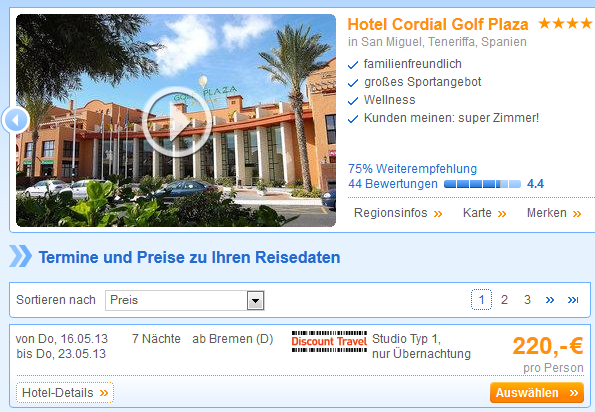View the 75% Weiterempfehlung details
595x412 pixels.
coord(412,168)
